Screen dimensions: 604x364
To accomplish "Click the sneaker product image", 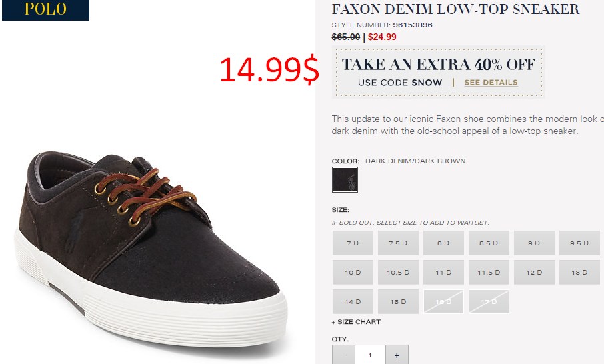I will [x=151, y=249].
